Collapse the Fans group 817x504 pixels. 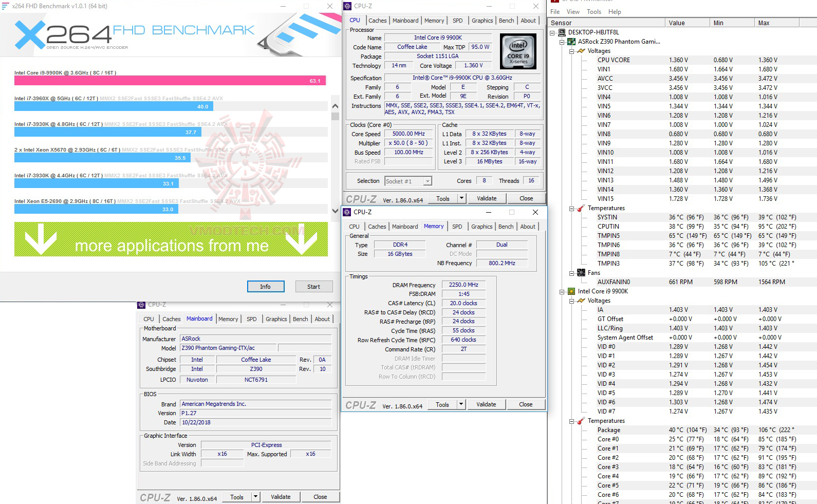(571, 273)
